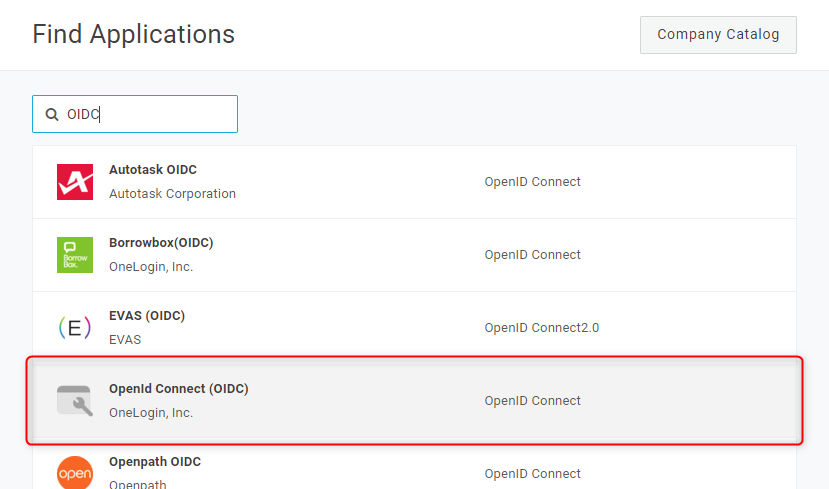Open the Company Catalog
829x489 pixels.
(x=718, y=35)
